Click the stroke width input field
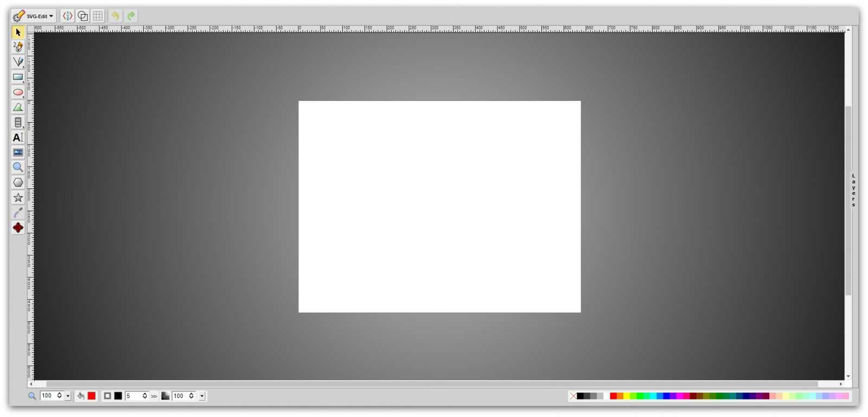868x417 pixels. [133, 396]
